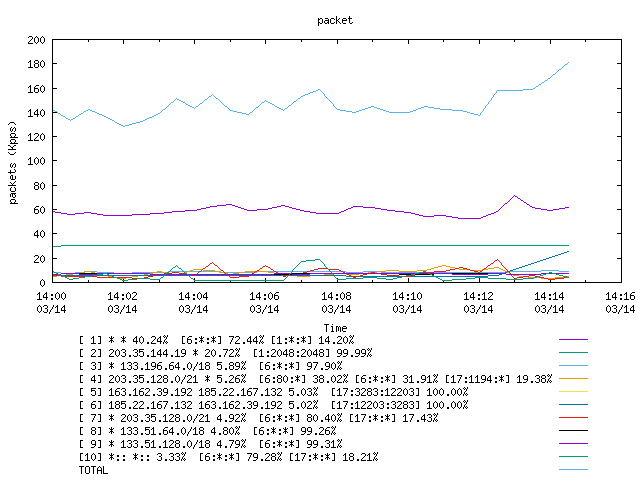Click the [17:3283:12203] 100.00% protocol text
The width and height of the screenshot is (640, 480).
click(x=399, y=392)
